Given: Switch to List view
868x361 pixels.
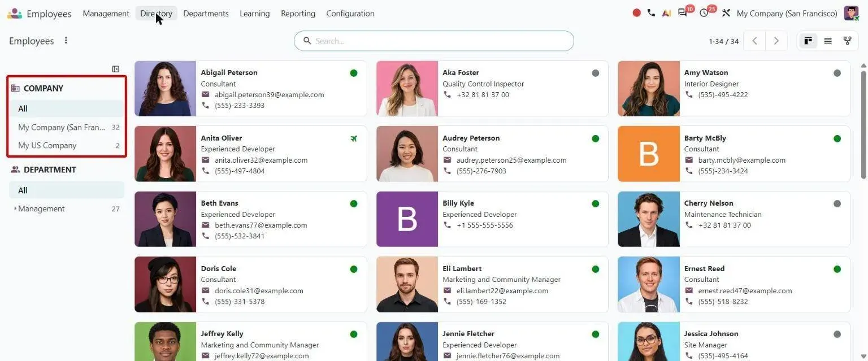Looking at the screenshot, I should click(x=828, y=41).
